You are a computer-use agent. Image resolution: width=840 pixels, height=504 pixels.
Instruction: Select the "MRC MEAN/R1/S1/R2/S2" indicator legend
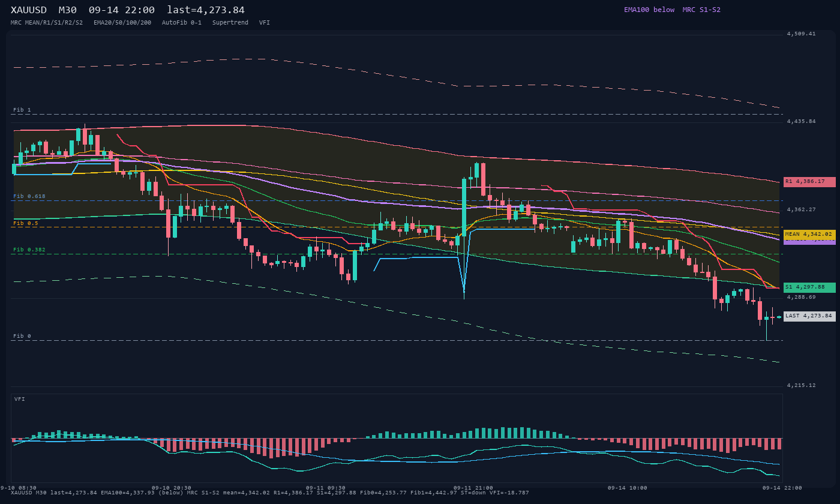[x=47, y=23]
